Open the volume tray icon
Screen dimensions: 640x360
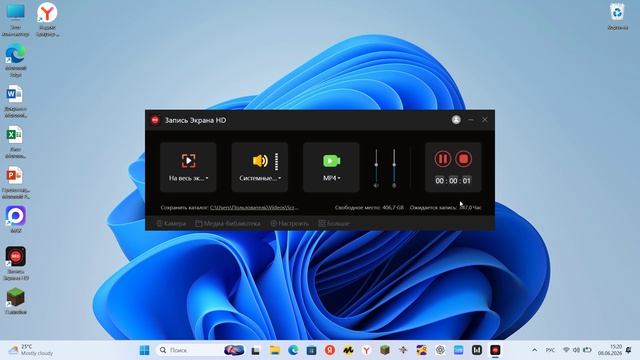pyautogui.click(x=576, y=350)
